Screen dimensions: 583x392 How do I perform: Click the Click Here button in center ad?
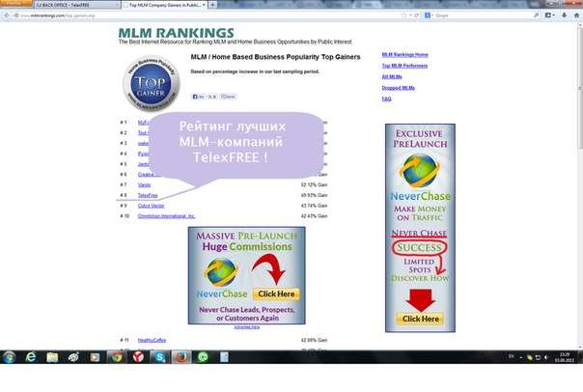(x=276, y=294)
